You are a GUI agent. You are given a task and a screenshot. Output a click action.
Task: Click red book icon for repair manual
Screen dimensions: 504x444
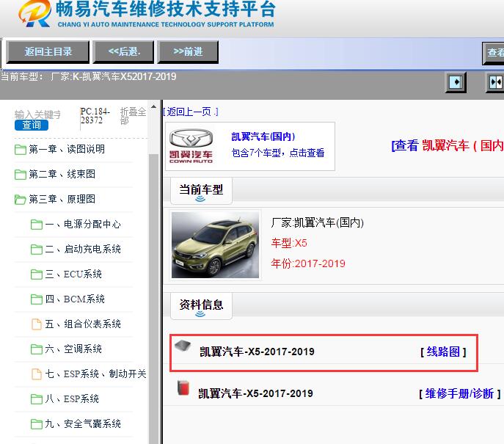click(183, 387)
